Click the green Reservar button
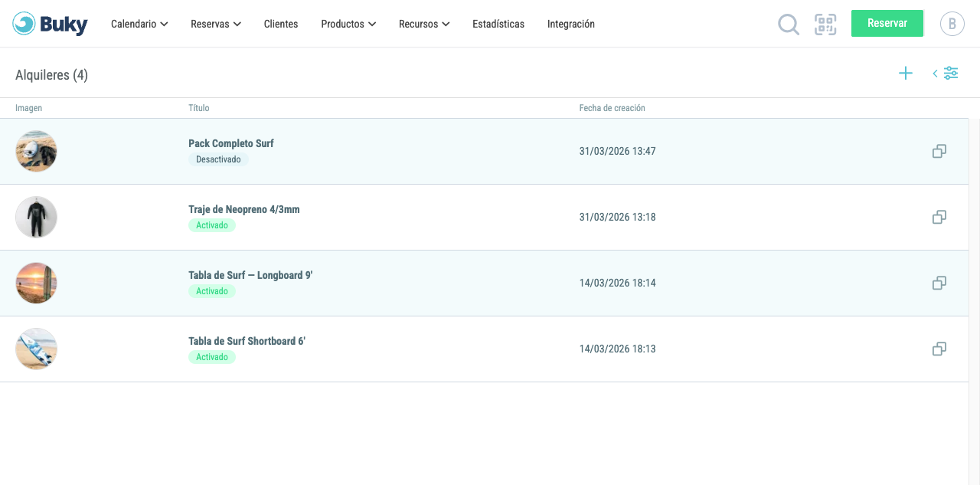The image size is (980, 485). tap(887, 23)
